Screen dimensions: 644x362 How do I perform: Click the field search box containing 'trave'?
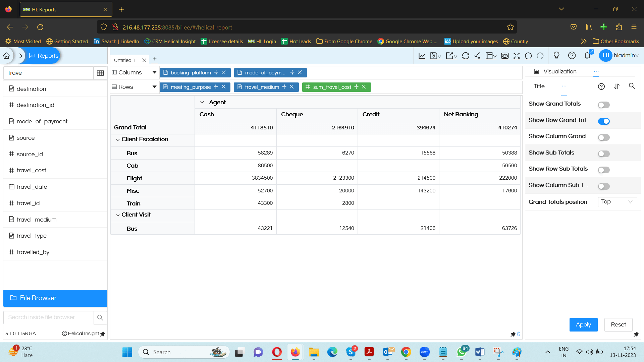pos(49,73)
